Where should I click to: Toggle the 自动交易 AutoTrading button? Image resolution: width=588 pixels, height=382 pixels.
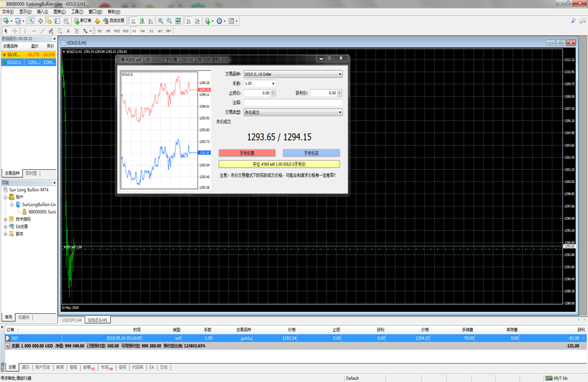[x=114, y=21]
